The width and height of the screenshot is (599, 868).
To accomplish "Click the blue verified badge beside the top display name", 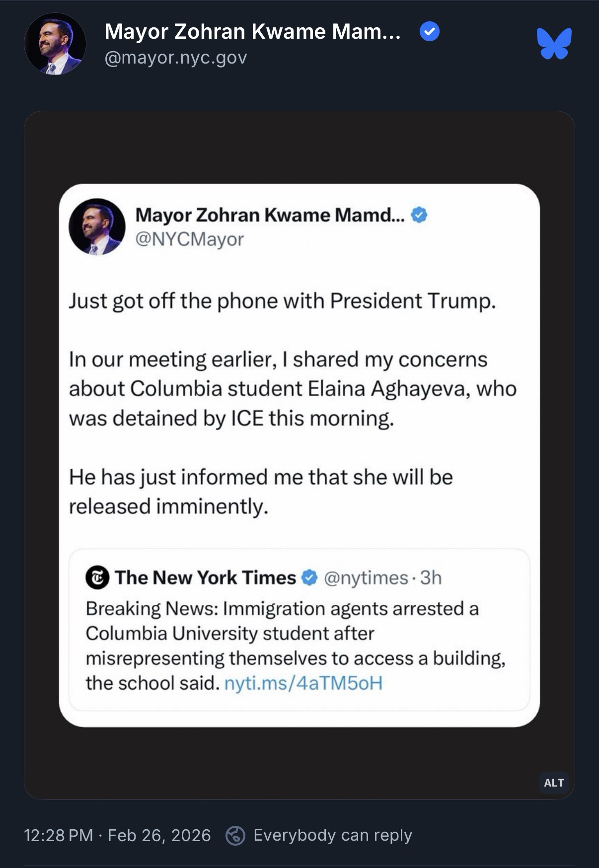I will [430, 32].
